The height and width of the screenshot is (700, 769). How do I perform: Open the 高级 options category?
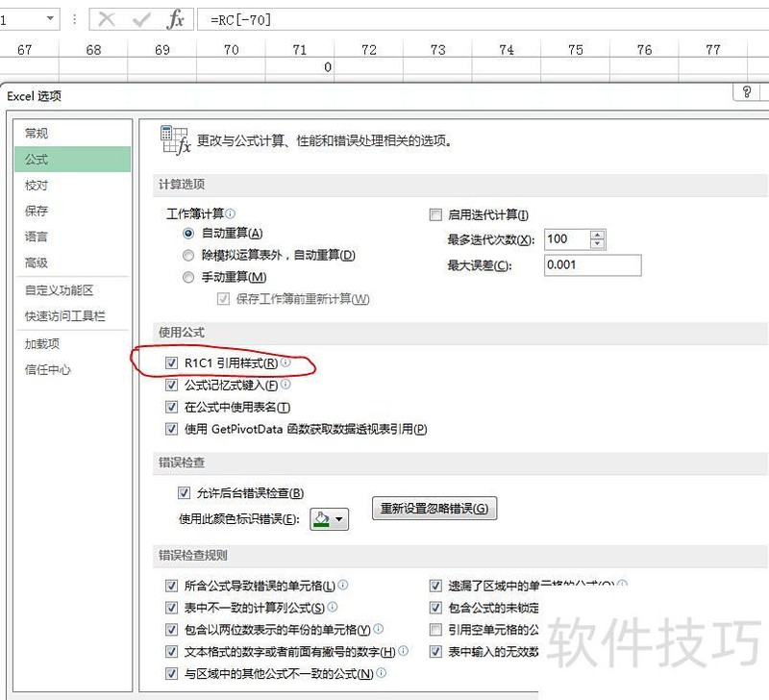37,262
